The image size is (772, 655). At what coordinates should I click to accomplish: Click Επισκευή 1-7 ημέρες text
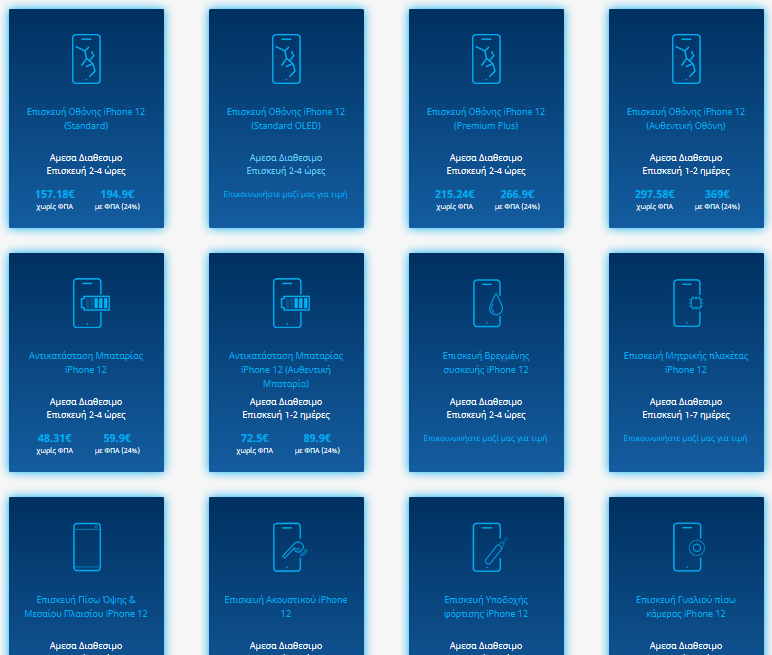click(x=686, y=415)
